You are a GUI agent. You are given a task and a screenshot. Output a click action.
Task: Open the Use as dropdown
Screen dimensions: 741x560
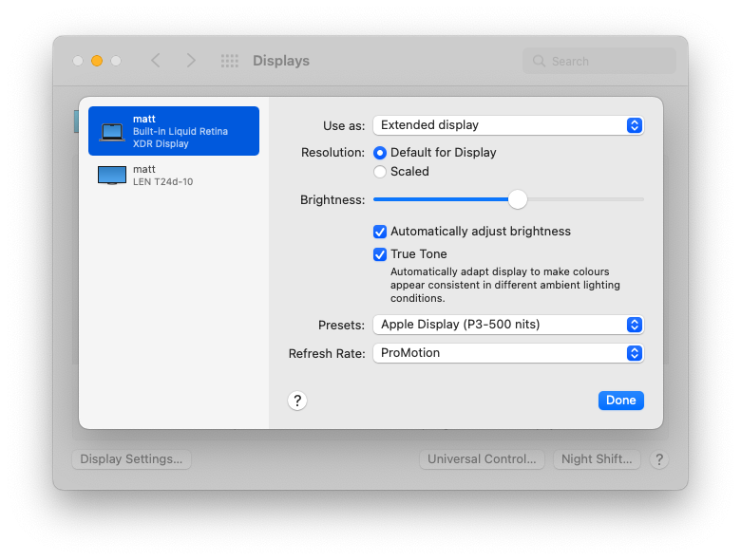[508, 125]
